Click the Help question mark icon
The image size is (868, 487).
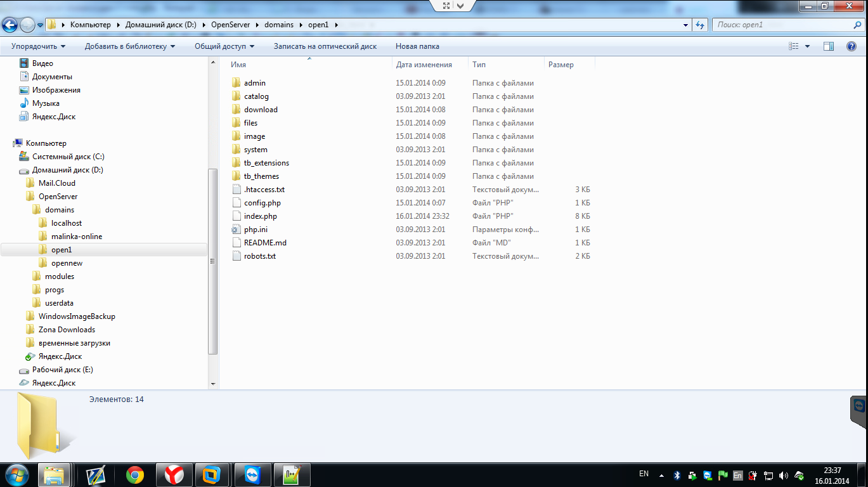pyautogui.click(x=852, y=46)
